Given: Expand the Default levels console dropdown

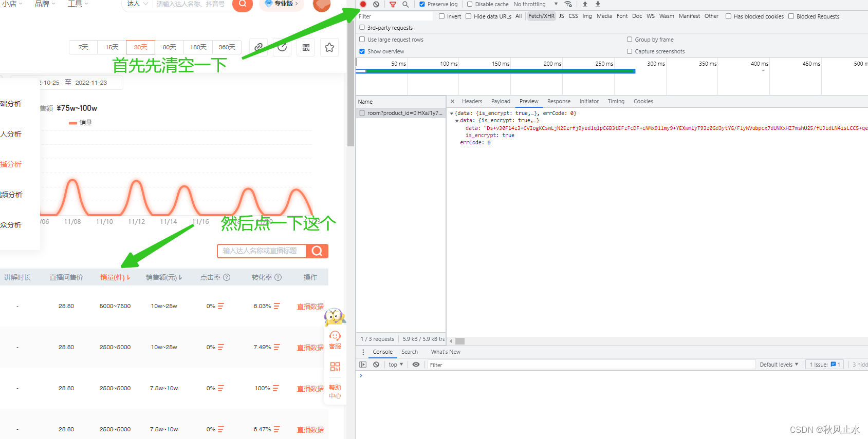Looking at the screenshot, I should (779, 365).
